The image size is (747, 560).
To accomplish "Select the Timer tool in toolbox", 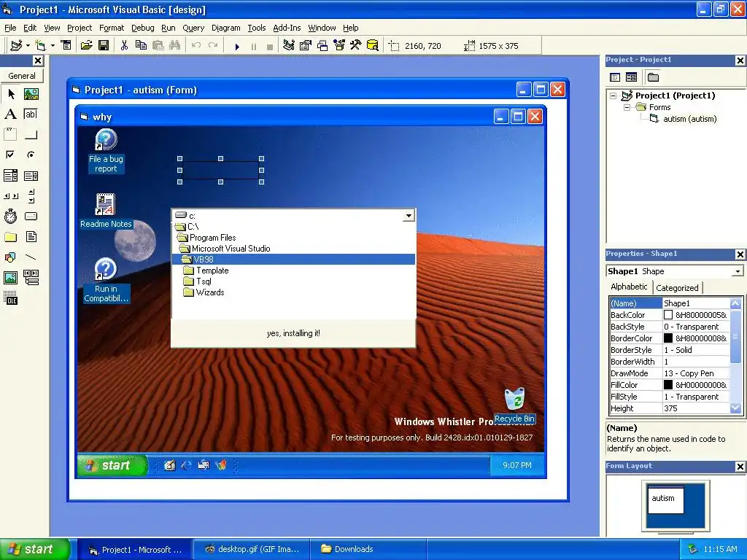I will pos(10,216).
